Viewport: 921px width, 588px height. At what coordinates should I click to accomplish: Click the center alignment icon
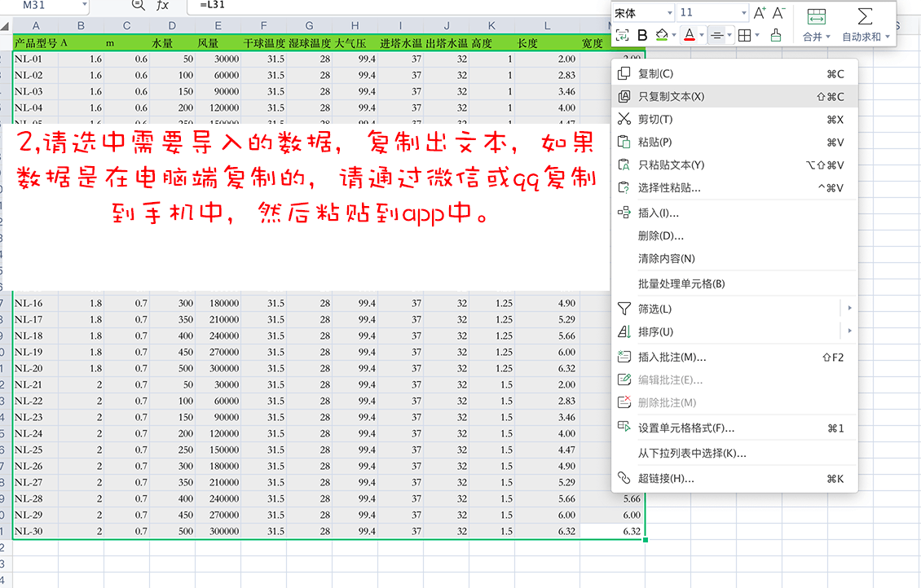tap(716, 35)
